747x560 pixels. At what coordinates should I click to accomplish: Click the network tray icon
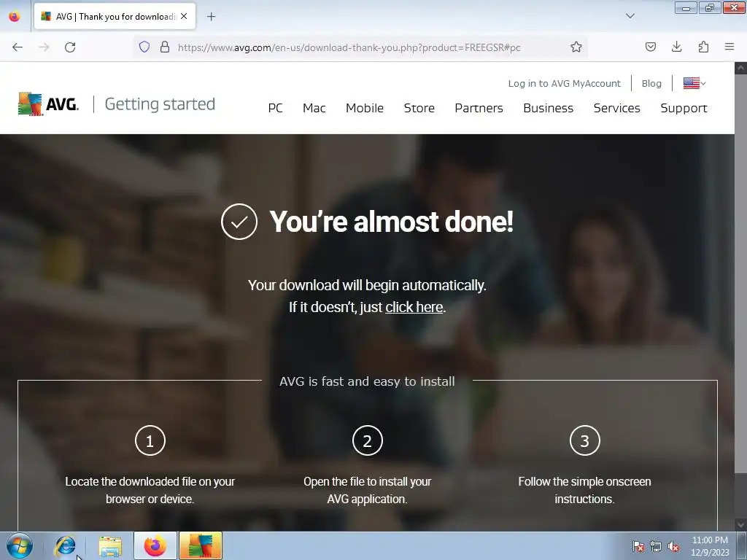click(x=656, y=546)
